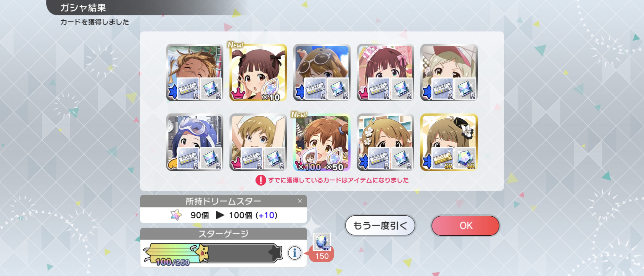Click the red exclamation warning icon
The width and height of the screenshot is (644, 276).
pyautogui.click(x=260, y=180)
